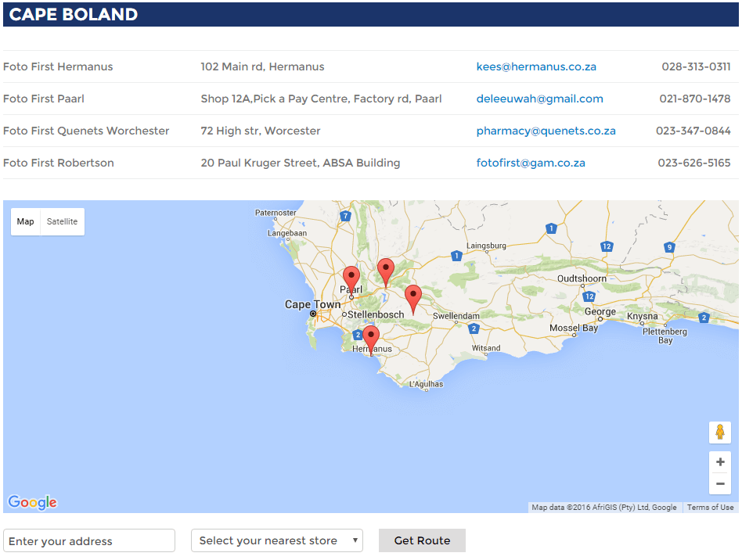Email fotofirst@gam.co.za
742x560 pixels.
tap(531, 163)
